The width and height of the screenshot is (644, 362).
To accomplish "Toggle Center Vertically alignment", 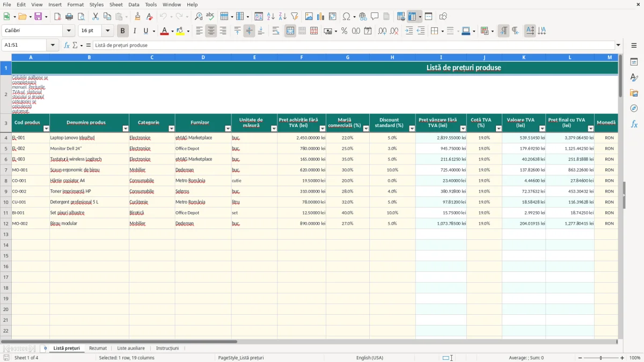I will (249, 31).
